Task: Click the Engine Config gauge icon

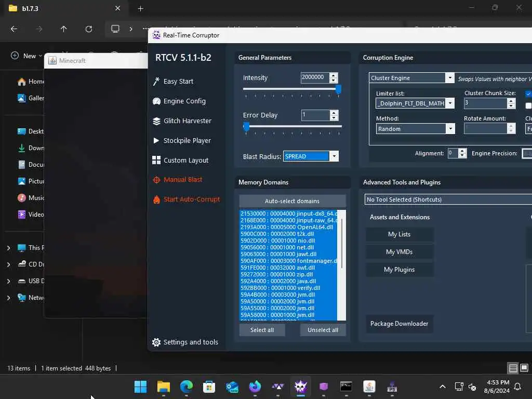Action: [x=156, y=101]
